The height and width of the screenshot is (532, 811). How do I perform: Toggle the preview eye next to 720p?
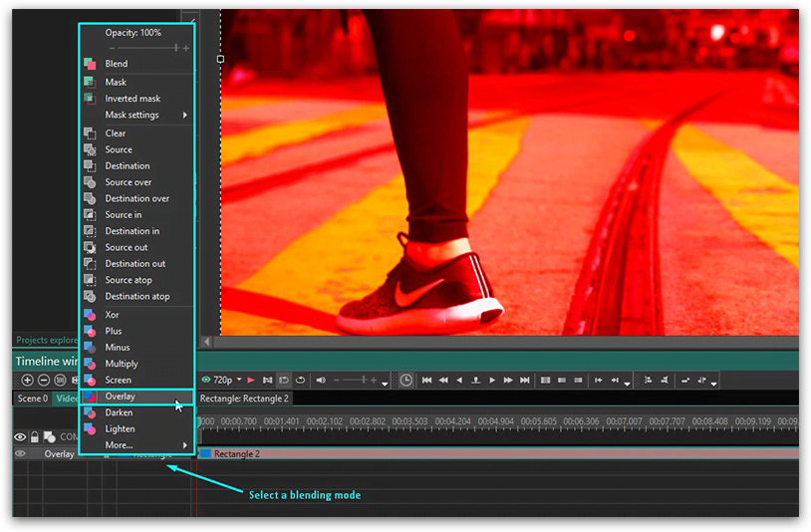click(206, 380)
